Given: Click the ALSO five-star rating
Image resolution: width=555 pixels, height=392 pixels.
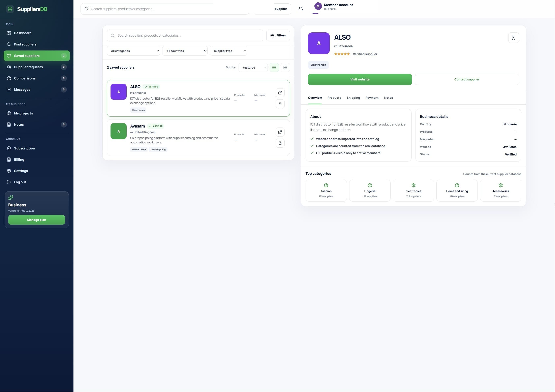Looking at the screenshot, I should coord(342,54).
